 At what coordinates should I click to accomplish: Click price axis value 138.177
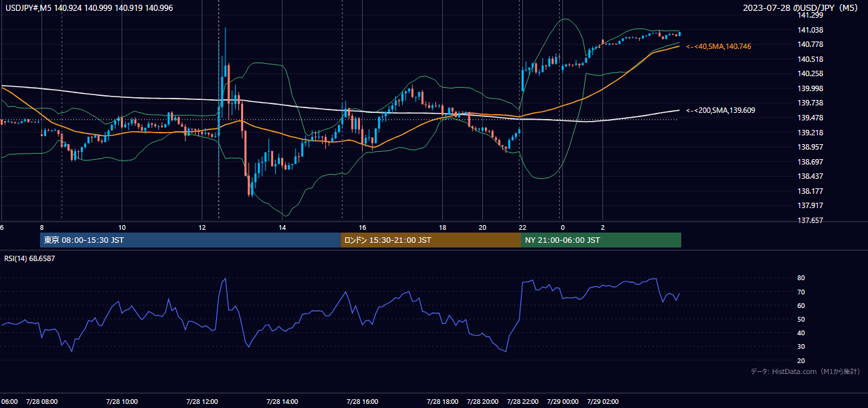click(x=811, y=191)
